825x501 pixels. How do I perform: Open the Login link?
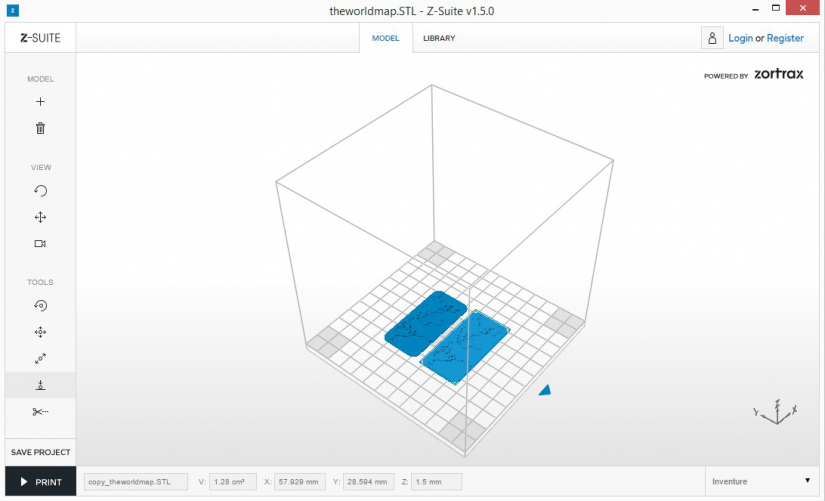[x=740, y=38]
